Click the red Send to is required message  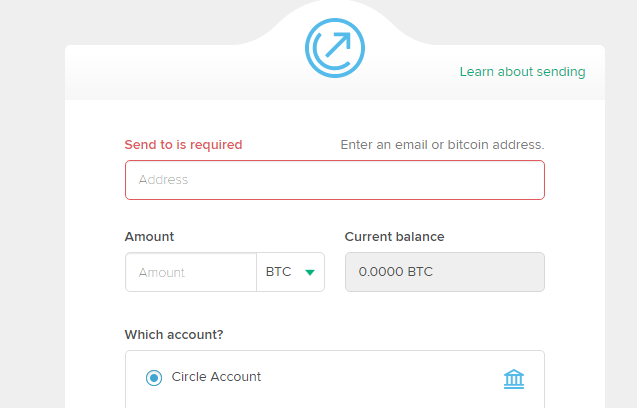183,145
